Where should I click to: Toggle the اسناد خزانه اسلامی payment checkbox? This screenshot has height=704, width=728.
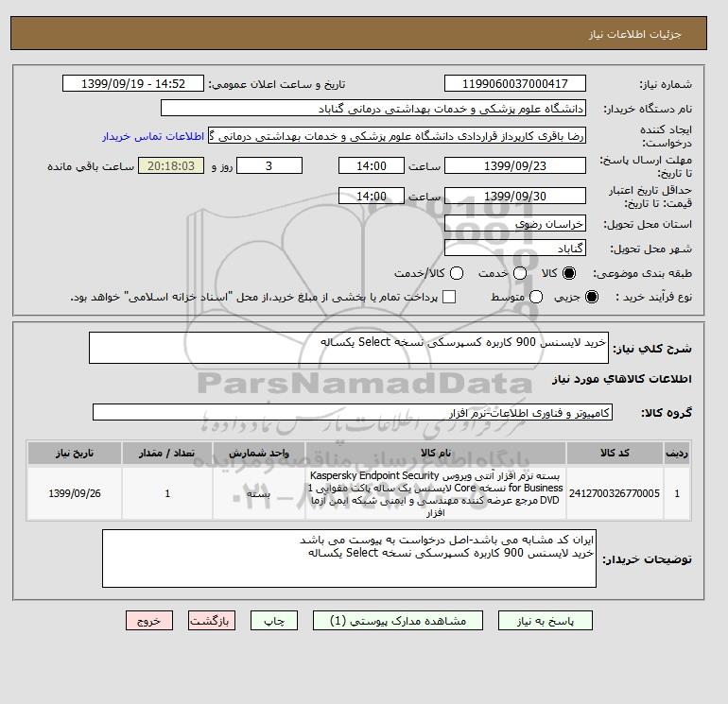pyautogui.click(x=449, y=297)
